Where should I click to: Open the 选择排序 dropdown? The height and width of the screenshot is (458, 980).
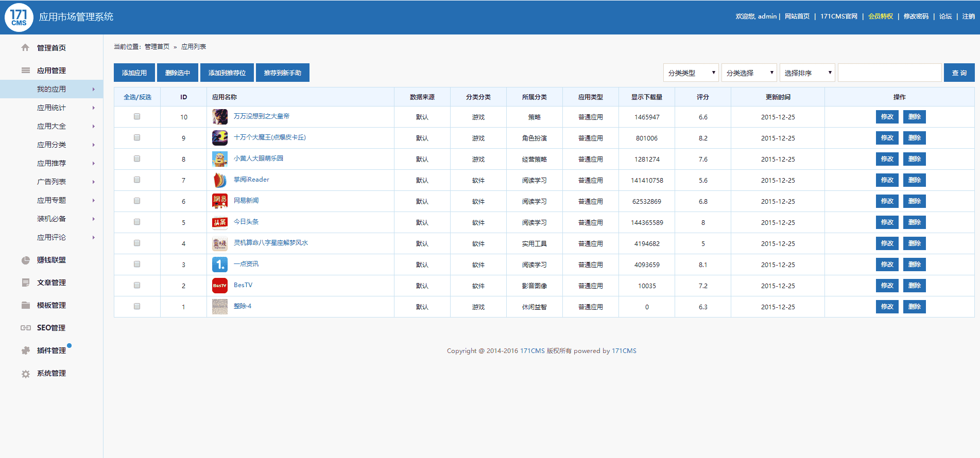click(x=807, y=73)
